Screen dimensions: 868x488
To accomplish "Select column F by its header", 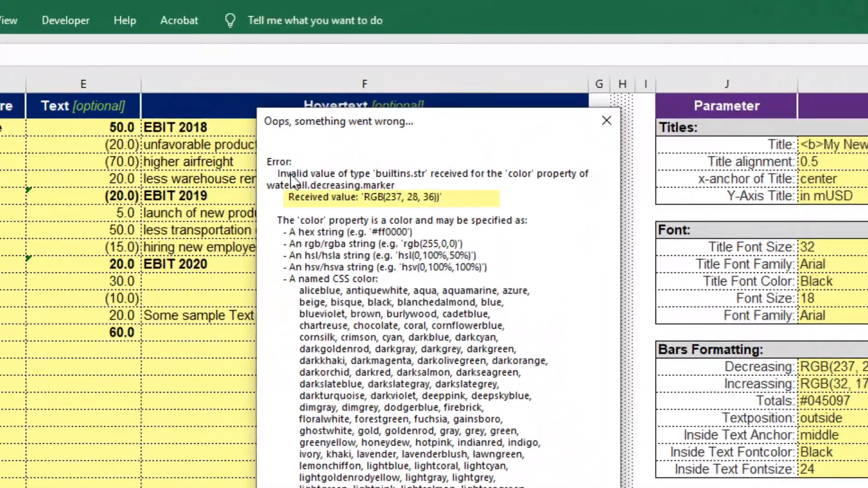I will tap(364, 83).
